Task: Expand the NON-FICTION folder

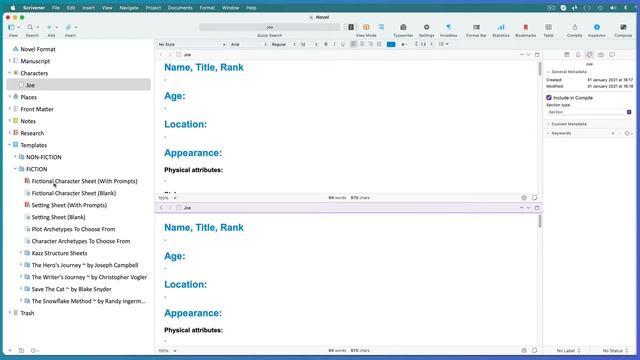Action: pos(15,157)
